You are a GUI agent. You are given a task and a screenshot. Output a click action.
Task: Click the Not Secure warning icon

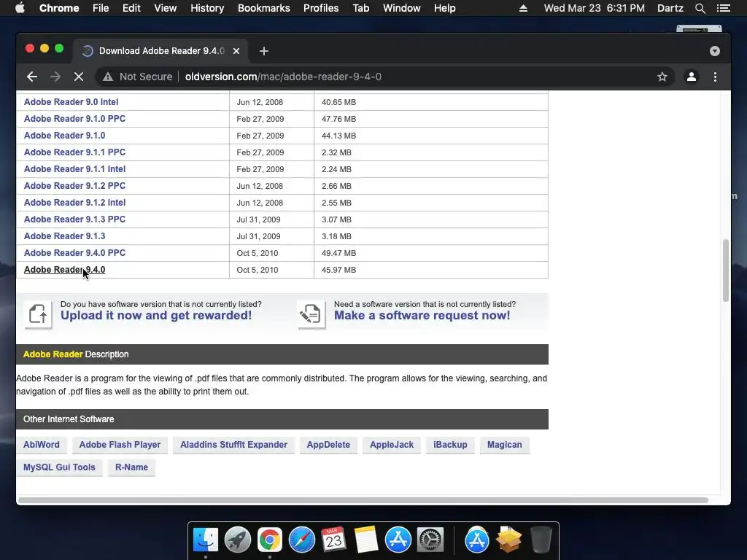(x=108, y=77)
